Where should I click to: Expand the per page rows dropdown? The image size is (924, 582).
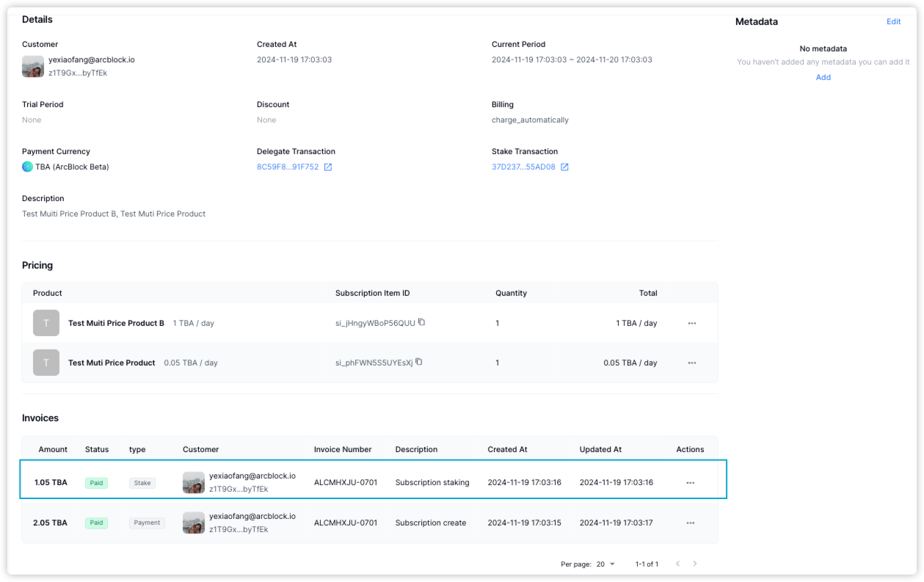(605, 564)
